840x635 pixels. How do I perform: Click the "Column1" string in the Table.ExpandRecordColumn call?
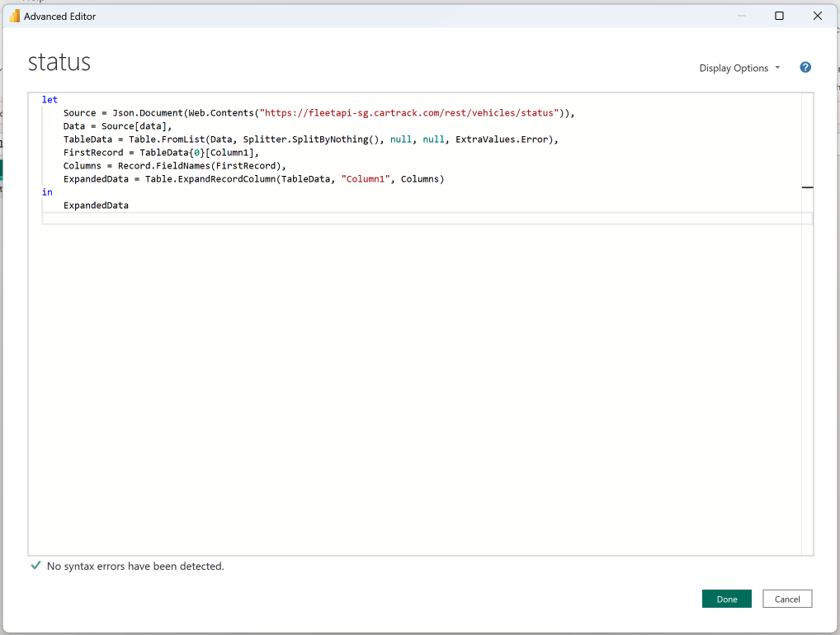pyautogui.click(x=366, y=179)
